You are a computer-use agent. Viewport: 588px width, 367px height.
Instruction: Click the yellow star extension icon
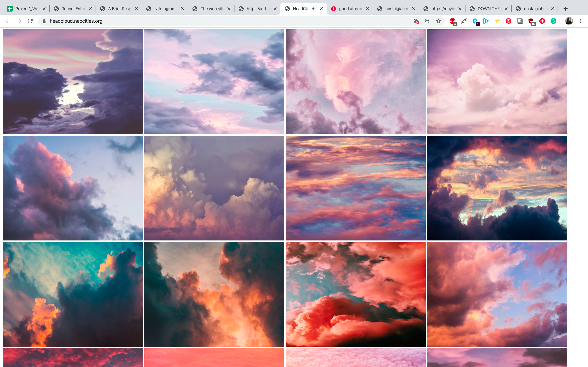(497, 21)
